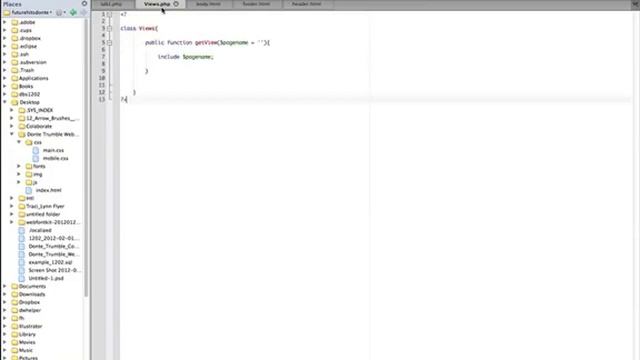Expand the Movies folder
The image size is (640, 360).
coord(5,342)
